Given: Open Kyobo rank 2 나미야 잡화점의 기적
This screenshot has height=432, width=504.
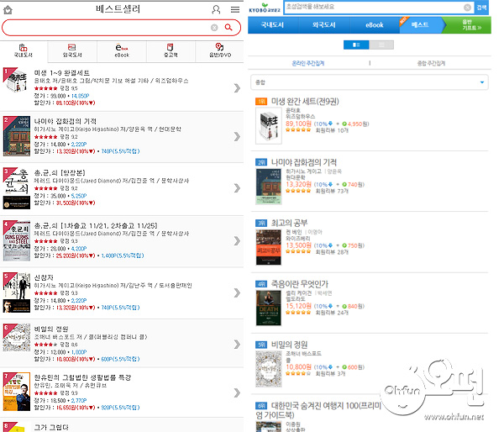Looking at the screenshot, I should coord(304,162).
